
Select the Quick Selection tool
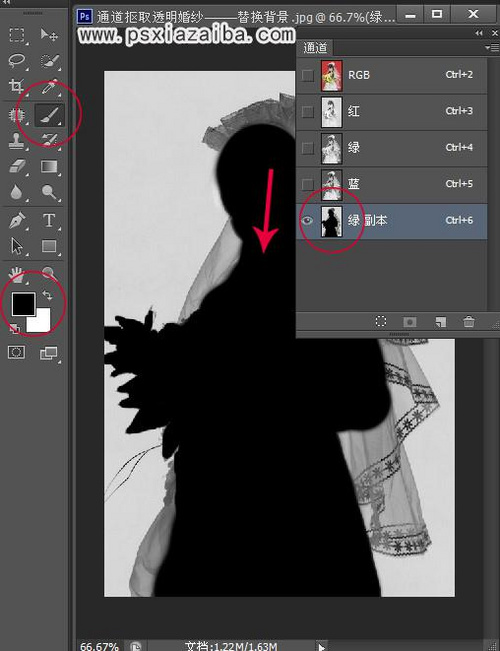[49, 61]
